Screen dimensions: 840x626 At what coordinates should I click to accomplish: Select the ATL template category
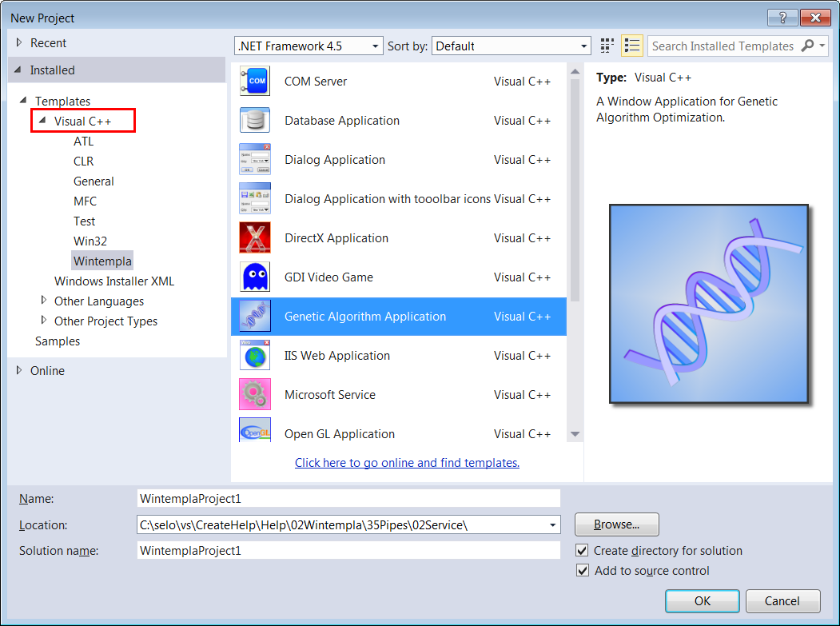tap(84, 142)
